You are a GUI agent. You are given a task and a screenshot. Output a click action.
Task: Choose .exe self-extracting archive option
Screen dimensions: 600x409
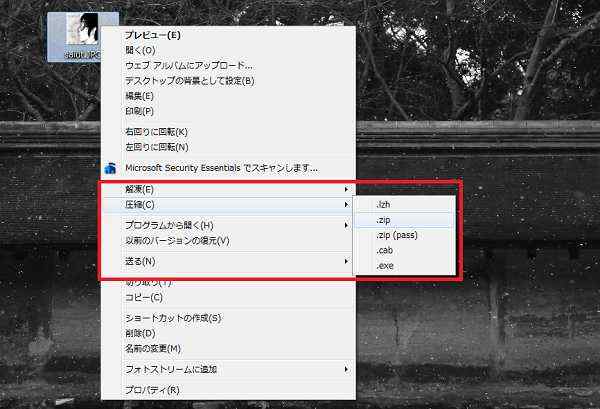pyautogui.click(x=385, y=265)
